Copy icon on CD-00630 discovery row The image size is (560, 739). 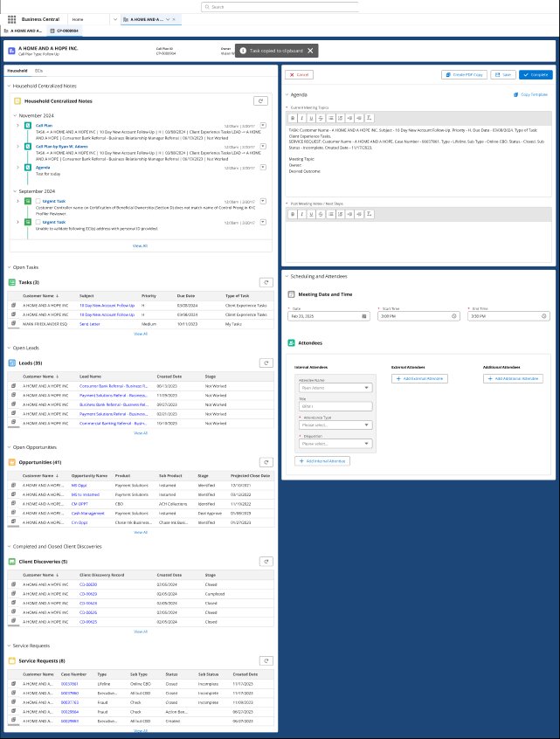click(14, 584)
